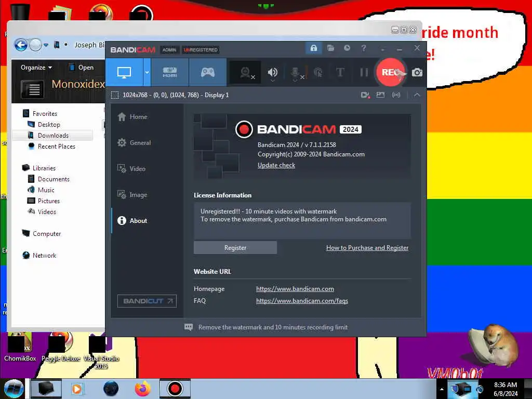Open screen recording mode dropdown arrow
The image size is (532, 399).
click(x=147, y=72)
